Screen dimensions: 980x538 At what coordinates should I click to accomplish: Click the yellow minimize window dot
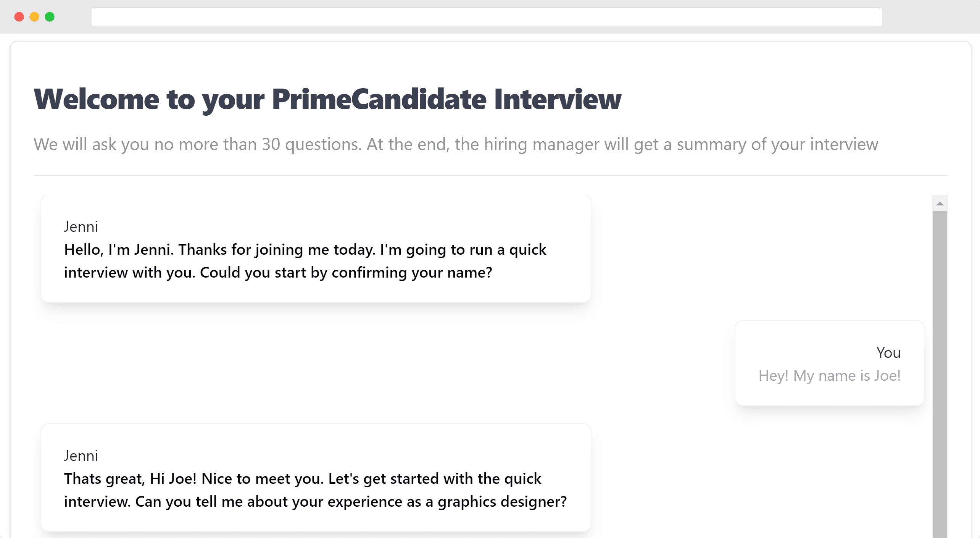tap(34, 17)
